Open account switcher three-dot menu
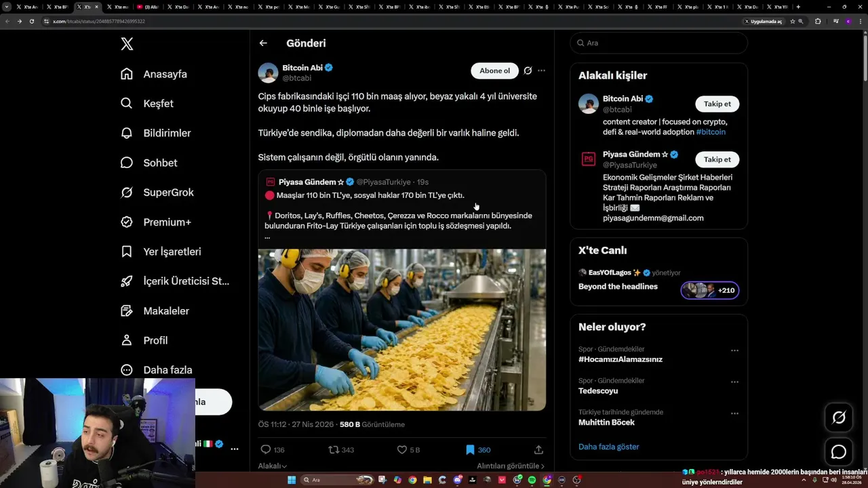868x488 pixels. (x=234, y=449)
